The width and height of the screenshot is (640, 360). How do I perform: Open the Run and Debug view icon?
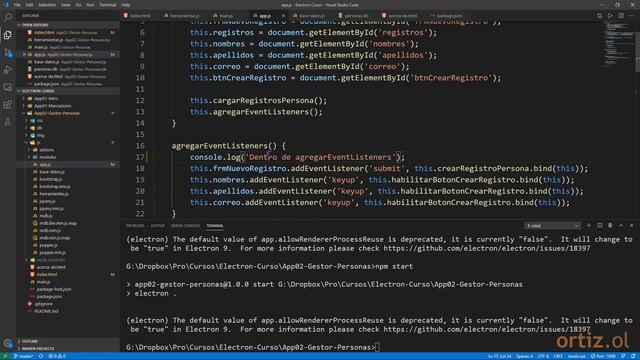coord(7,70)
